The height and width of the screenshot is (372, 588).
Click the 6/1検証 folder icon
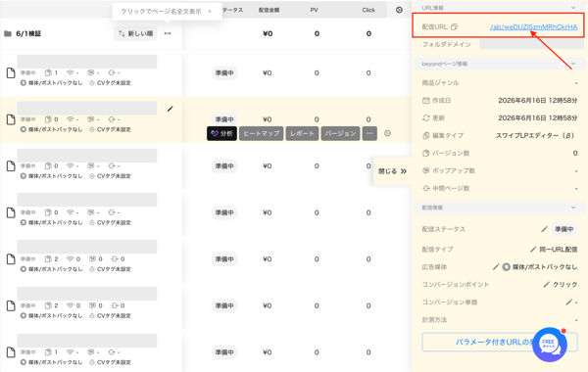click(8, 33)
